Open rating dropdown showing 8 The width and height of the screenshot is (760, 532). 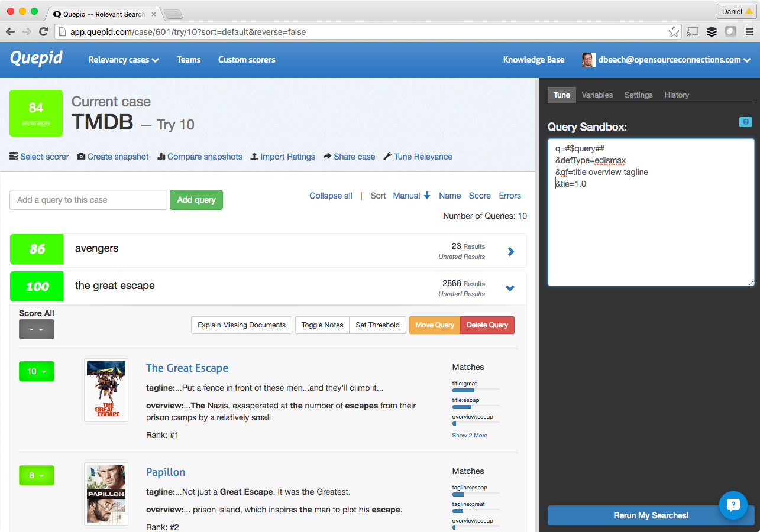[37, 475]
